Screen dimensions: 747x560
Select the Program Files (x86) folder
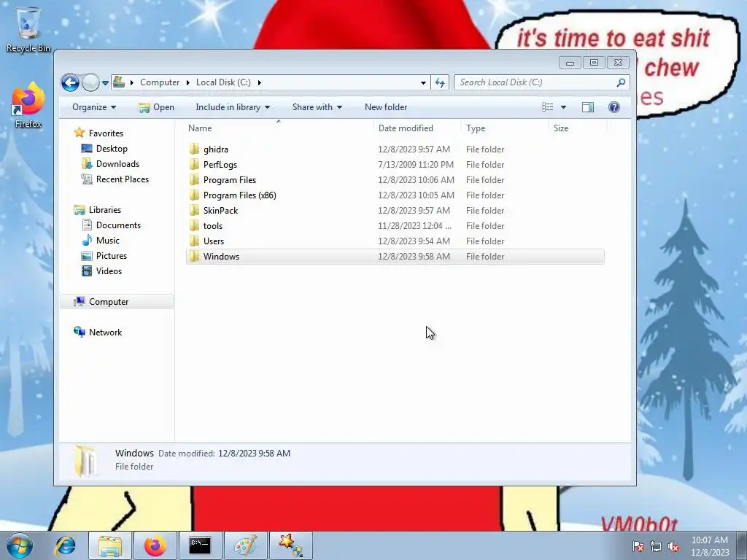tap(239, 195)
